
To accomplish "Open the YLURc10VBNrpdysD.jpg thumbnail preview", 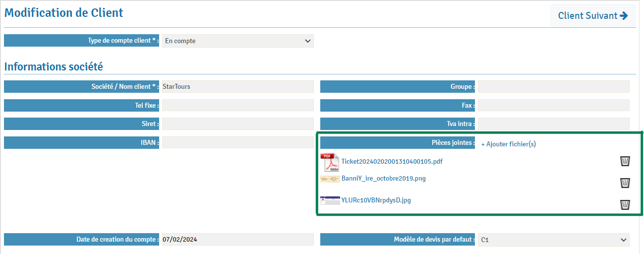I will [330, 200].
